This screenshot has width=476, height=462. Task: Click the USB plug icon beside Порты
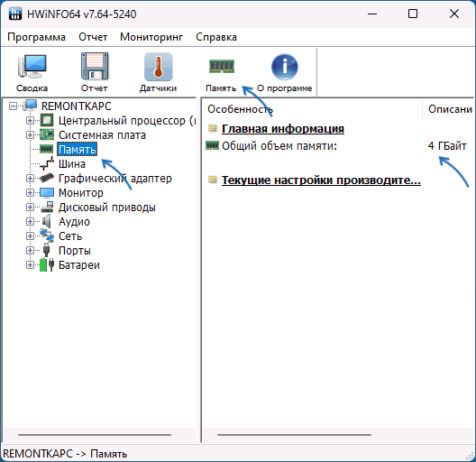46,250
